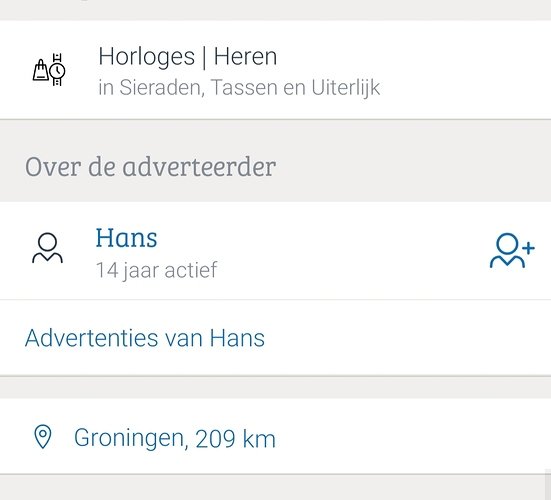
Task: Click the subtitle in Sieraden, Tassen en Uiterlijk
Action: pos(239,87)
